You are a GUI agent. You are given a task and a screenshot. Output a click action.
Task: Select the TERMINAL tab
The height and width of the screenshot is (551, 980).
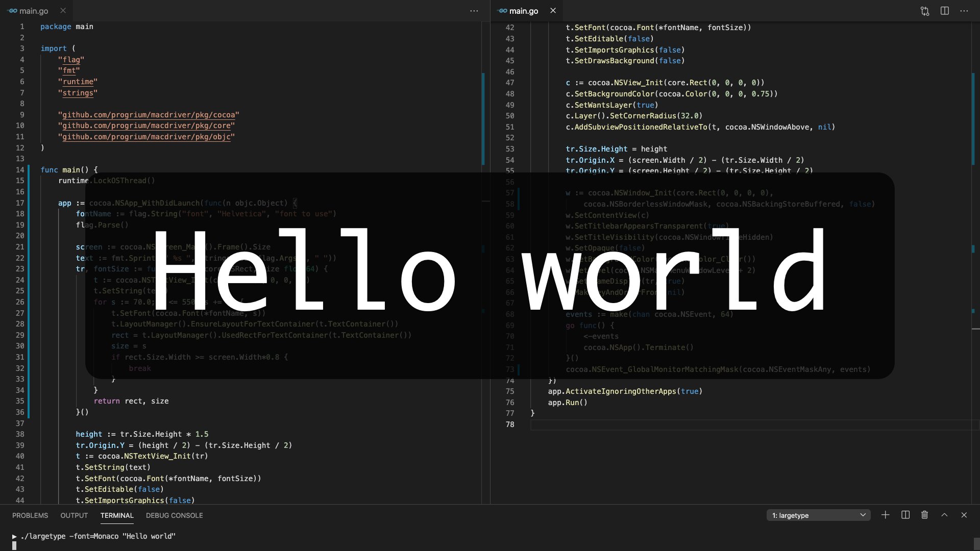pos(117,515)
